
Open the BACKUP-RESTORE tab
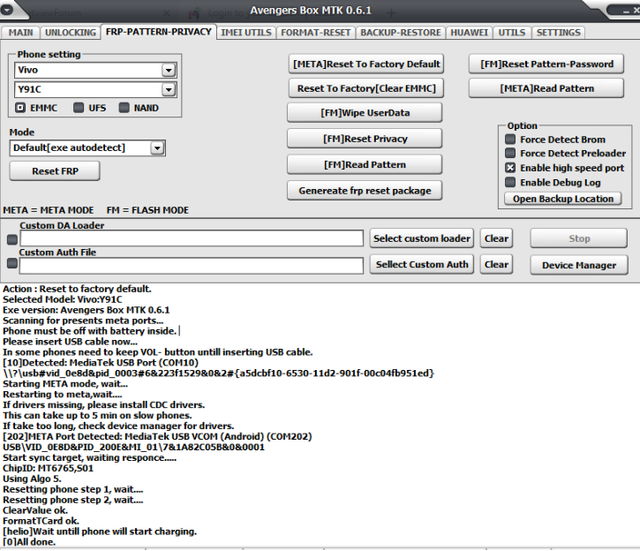point(400,33)
